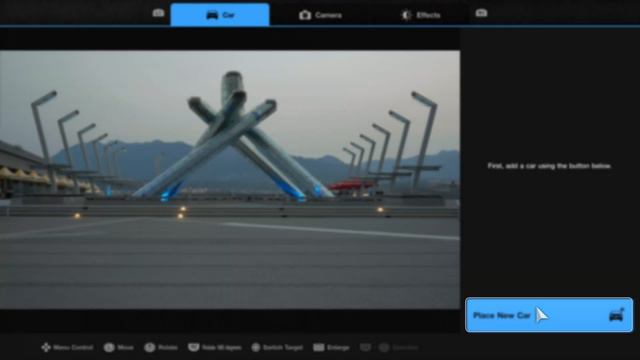Viewport: 640px width, 360px height.
Task: Click the R1 shoulder icon right of Effects tab
Action: [x=481, y=13]
